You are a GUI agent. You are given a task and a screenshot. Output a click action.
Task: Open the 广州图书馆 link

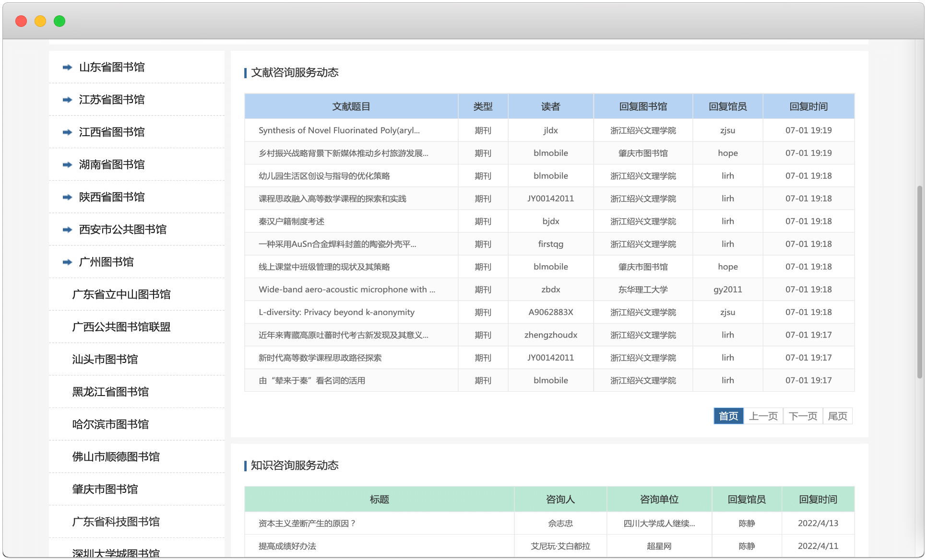pos(106,262)
